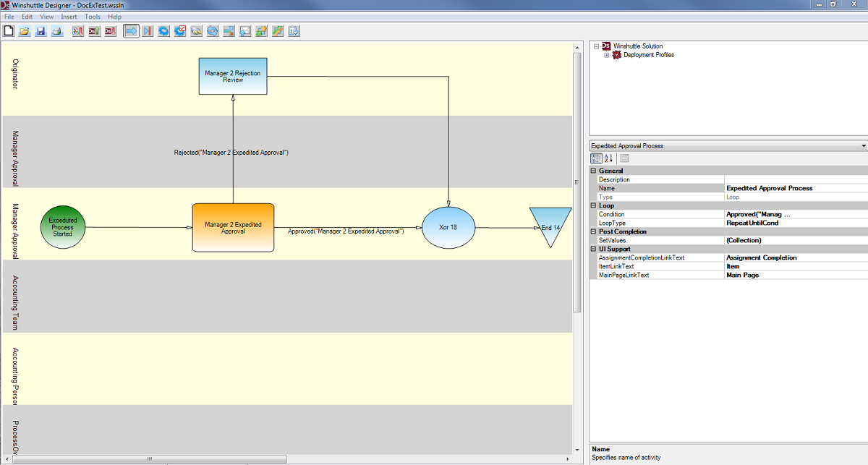Click the maroon toolbar icon with red down arrow
868x465 pixels.
111,31
